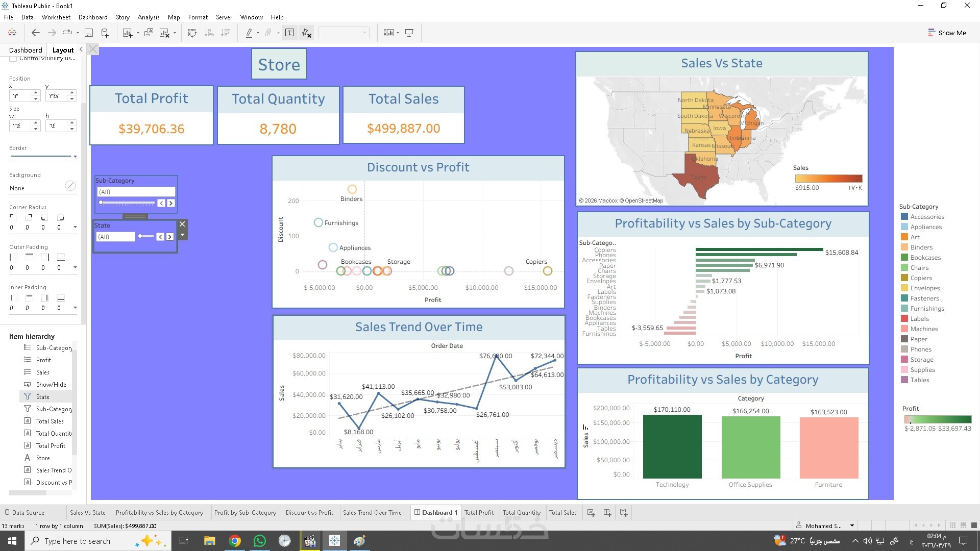The height and width of the screenshot is (551, 980).
Task: Switch to the Discount vs Profit sheet tab
Action: [x=309, y=512]
